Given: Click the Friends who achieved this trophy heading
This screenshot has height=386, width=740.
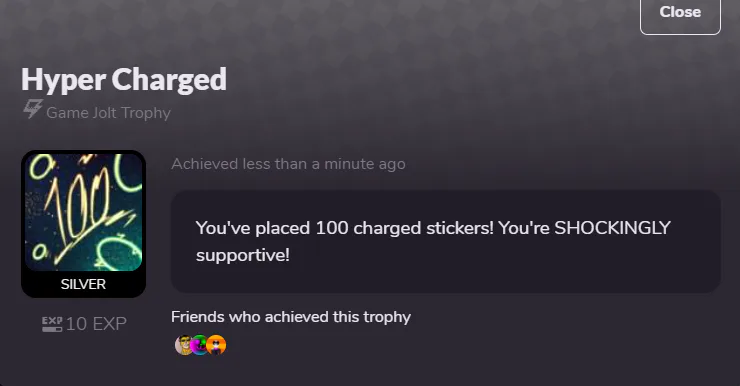Looking at the screenshot, I should pos(291,317).
